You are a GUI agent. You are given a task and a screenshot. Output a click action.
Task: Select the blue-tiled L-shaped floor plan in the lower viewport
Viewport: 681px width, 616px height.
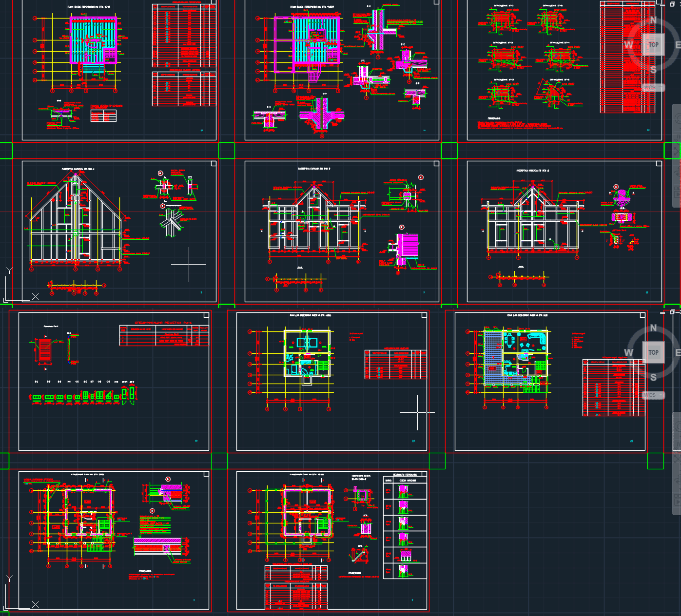click(x=517, y=357)
